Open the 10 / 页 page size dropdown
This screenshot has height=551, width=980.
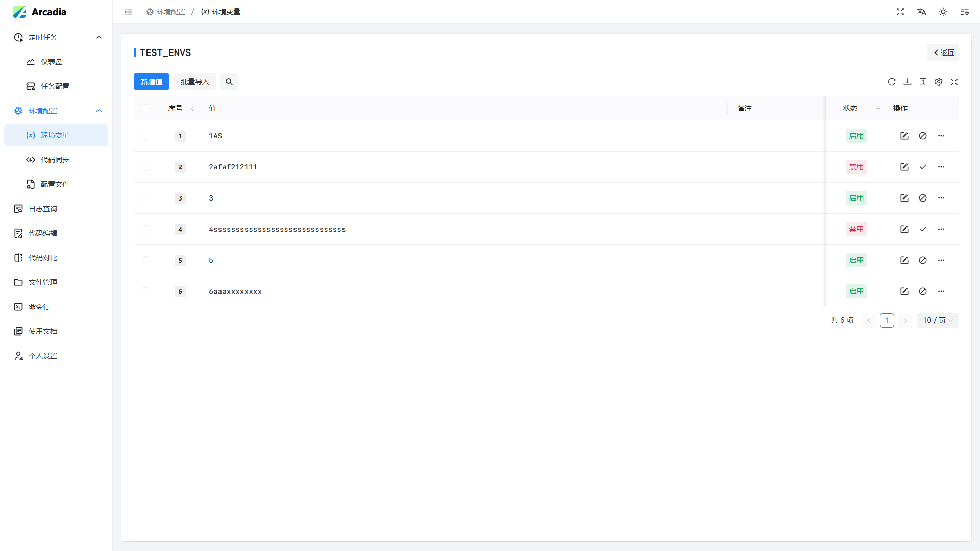coord(938,320)
